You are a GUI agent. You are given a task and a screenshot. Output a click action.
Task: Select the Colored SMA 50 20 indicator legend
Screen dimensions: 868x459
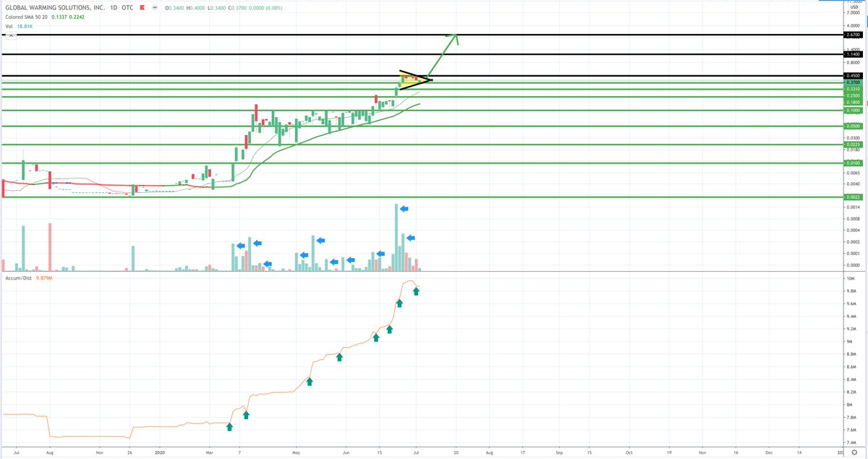point(27,17)
